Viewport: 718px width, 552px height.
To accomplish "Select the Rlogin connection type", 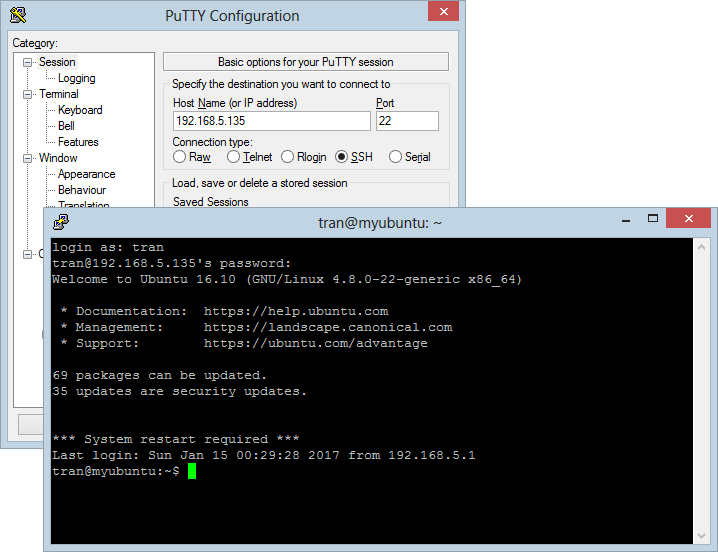I will [x=303, y=157].
